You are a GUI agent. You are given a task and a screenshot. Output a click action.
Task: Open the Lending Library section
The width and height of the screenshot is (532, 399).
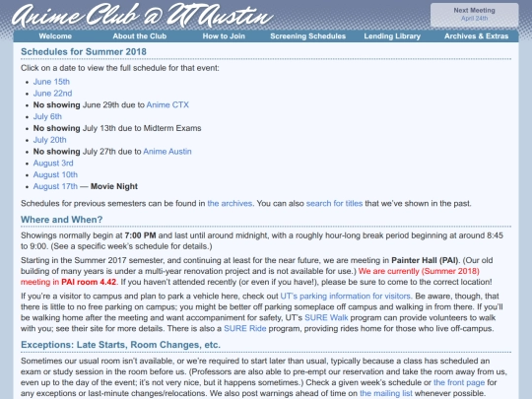[x=392, y=36]
